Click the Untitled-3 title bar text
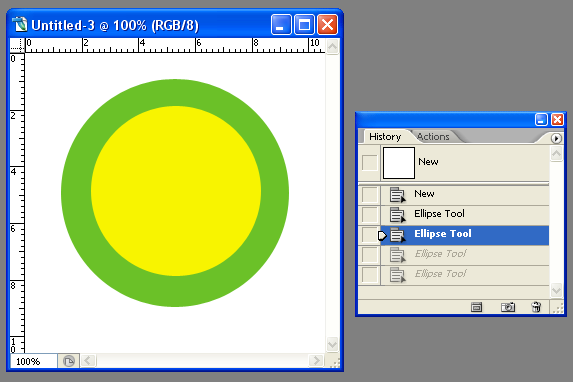573x382 pixels. pos(115,26)
